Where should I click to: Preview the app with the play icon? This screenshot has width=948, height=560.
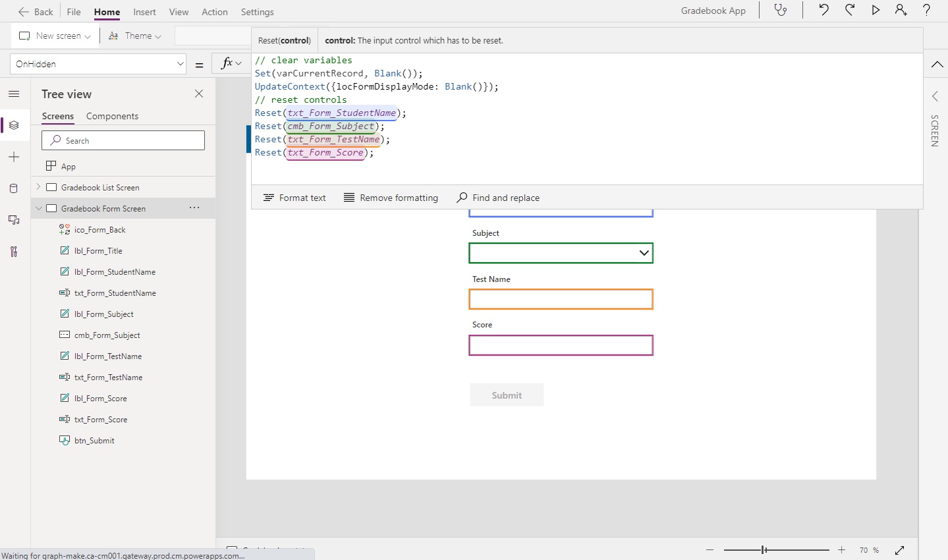click(x=876, y=11)
